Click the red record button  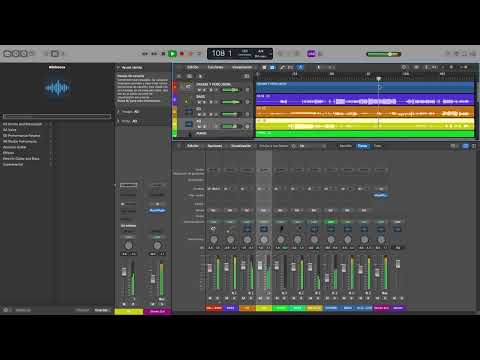pos(182,53)
